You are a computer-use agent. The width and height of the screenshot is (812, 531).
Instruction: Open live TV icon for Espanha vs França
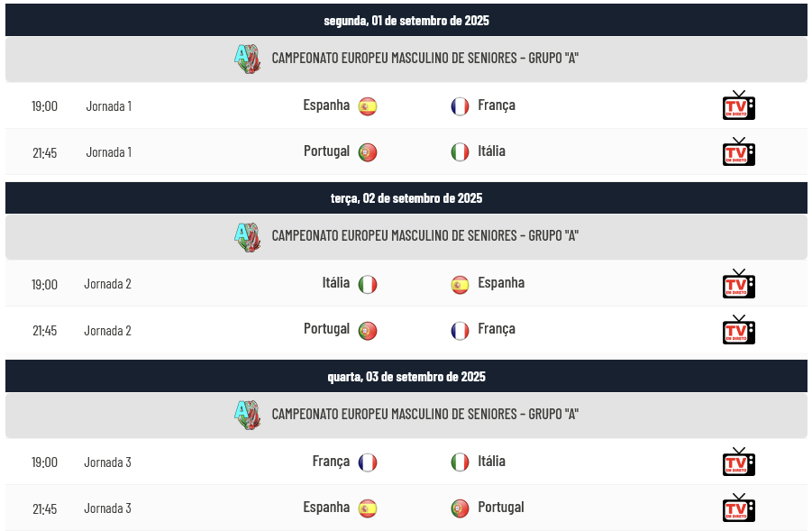tap(738, 105)
